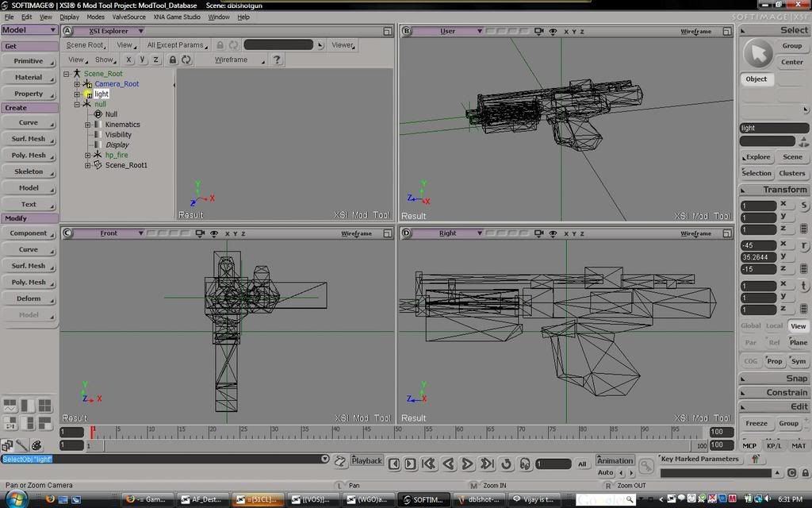
Task: Maximize the Front viewport C
Action: coord(388,234)
